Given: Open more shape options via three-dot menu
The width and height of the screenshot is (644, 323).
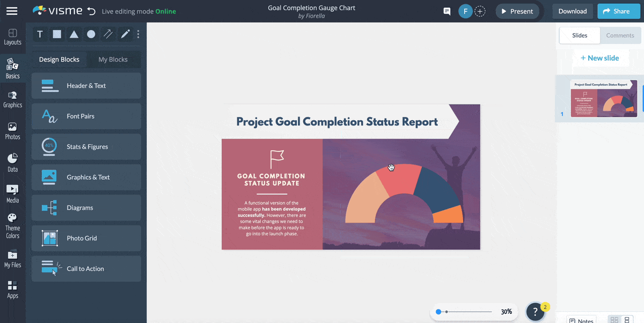Looking at the screenshot, I should point(138,34).
